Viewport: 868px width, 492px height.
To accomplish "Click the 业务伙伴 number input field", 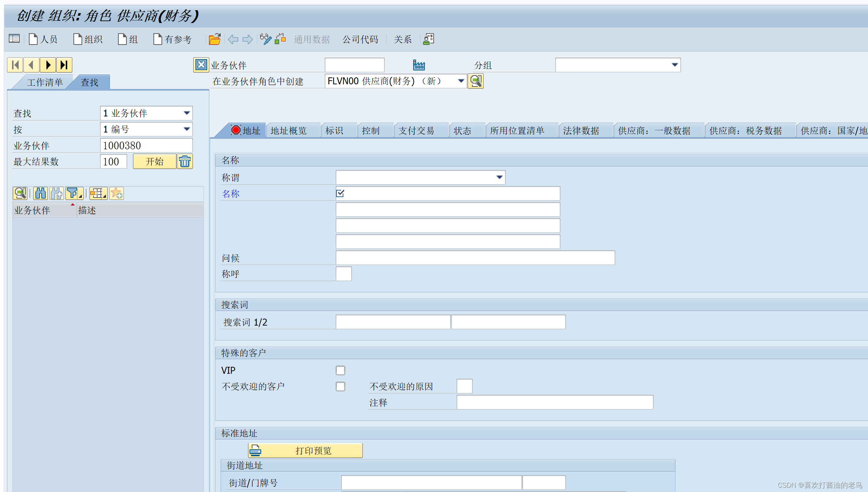I will [x=146, y=145].
